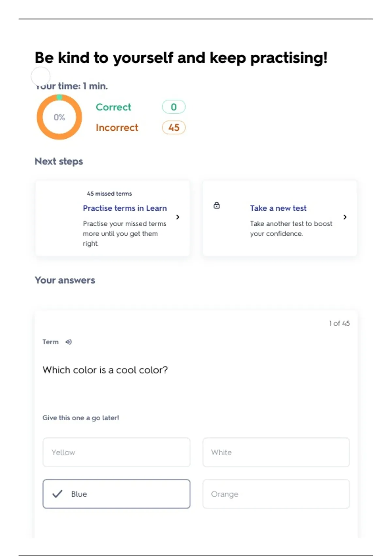Click the Your answers heading
The image size is (392, 556).
(x=65, y=280)
